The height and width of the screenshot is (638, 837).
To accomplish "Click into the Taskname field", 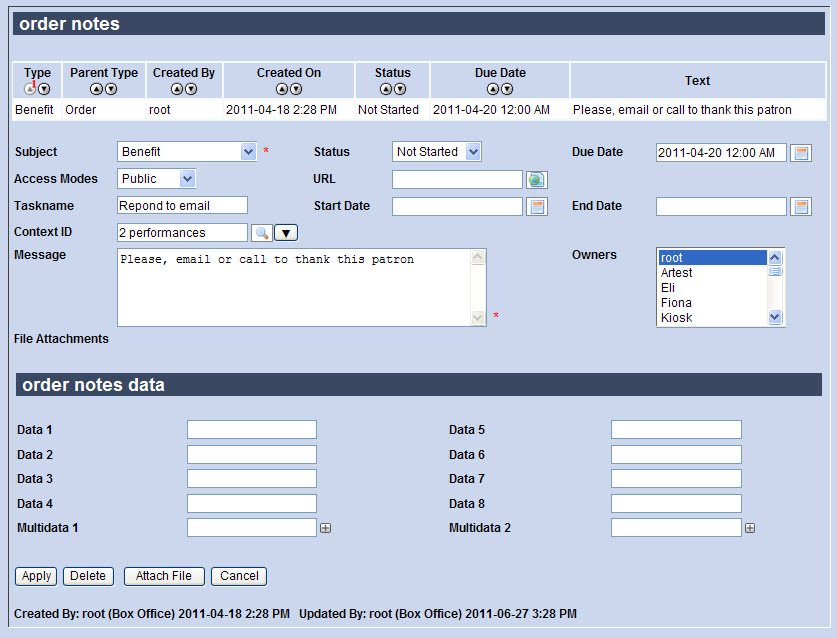I will coord(183,206).
